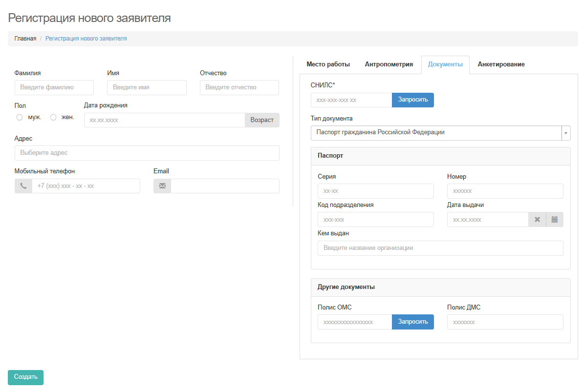
Task: Open the Анкетирование tab
Action: click(x=501, y=64)
